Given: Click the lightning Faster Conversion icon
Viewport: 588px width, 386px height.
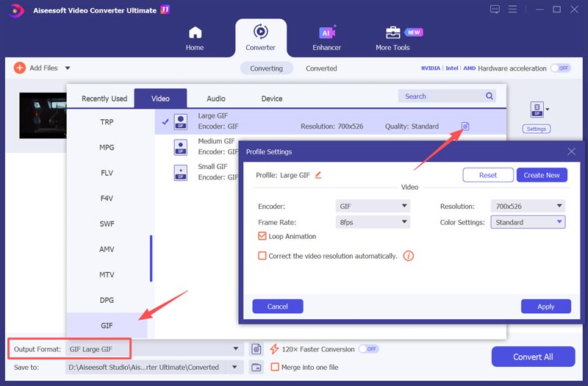Looking at the screenshot, I should [x=274, y=349].
